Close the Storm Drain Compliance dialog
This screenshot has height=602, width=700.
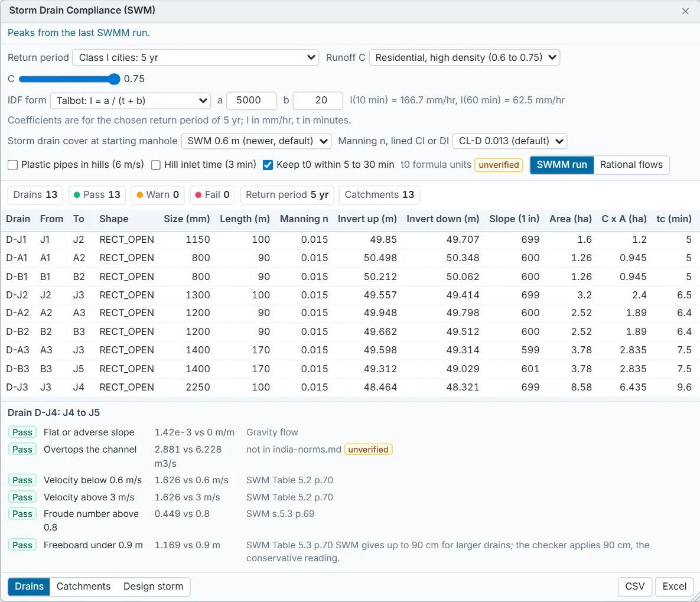[685, 11]
